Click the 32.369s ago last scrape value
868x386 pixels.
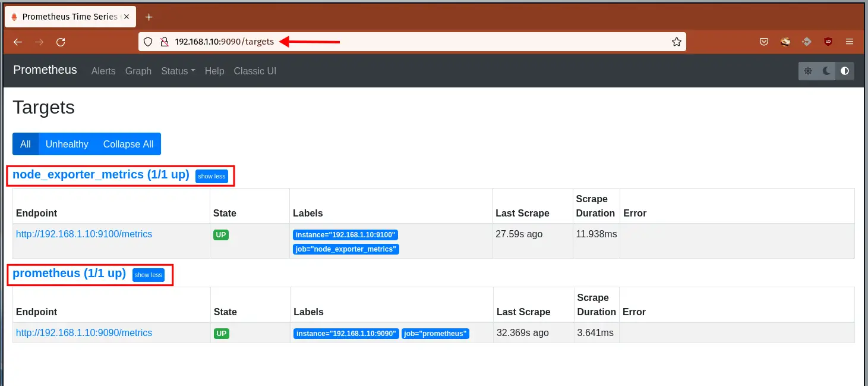523,333
